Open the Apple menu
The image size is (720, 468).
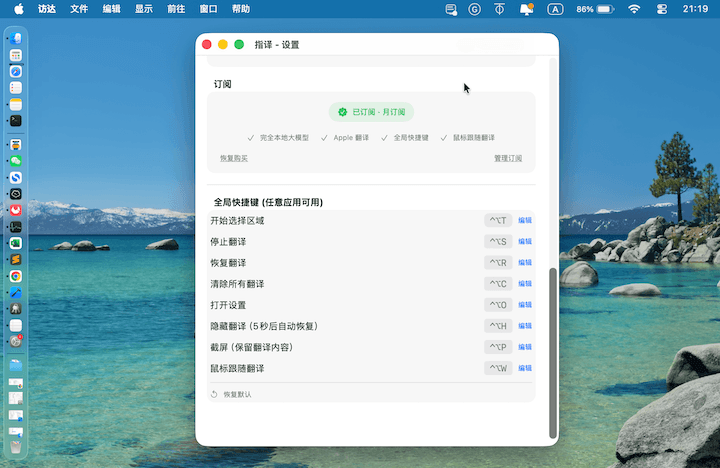pos(18,9)
